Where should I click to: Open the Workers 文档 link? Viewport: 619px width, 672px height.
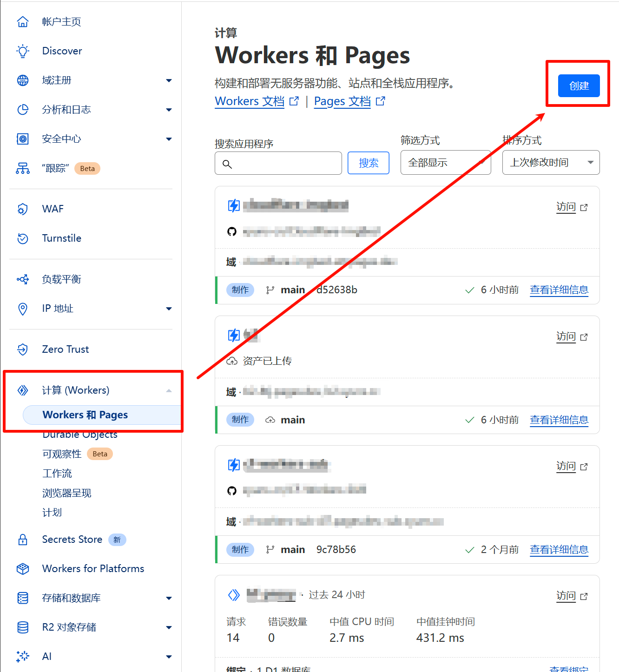tap(250, 101)
